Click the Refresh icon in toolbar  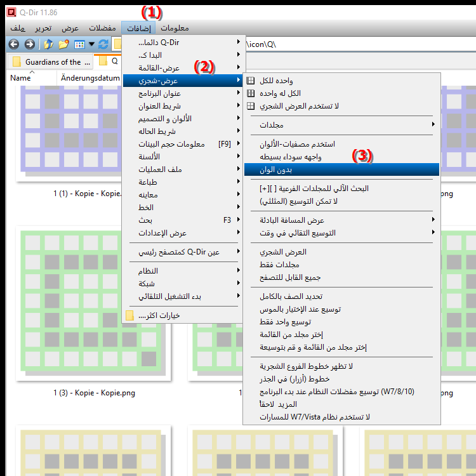[103, 44]
